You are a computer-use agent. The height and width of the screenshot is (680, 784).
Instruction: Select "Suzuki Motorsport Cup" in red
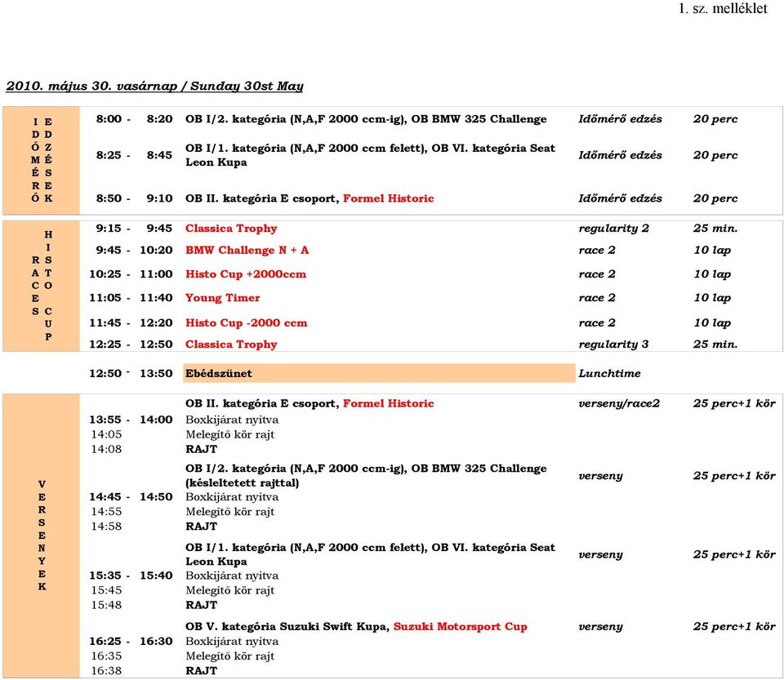(461, 627)
